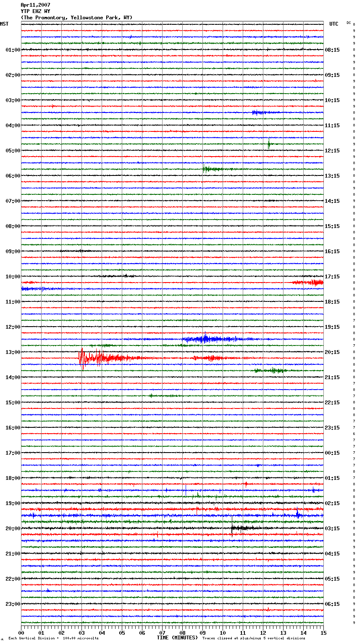The width and height of the screenshot is (357, 644).
Task: Click the "MST" column header
Action: (x=4, y=24)
